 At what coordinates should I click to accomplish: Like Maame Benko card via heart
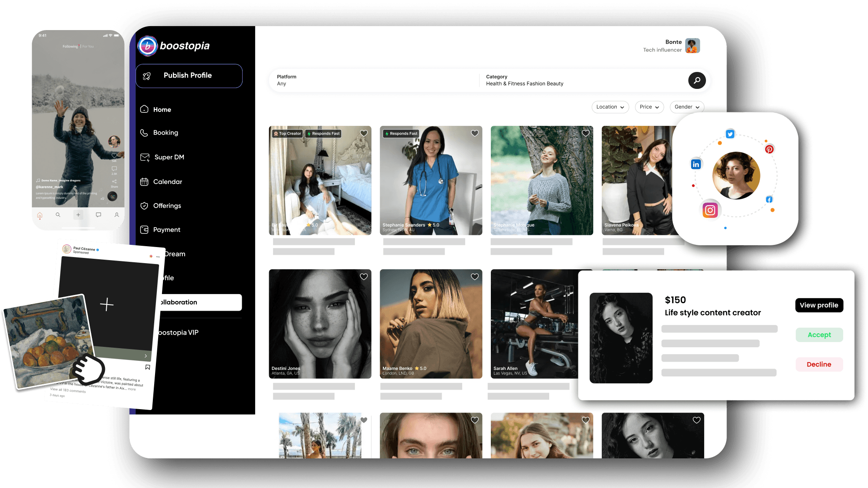(x=475, y=277)
